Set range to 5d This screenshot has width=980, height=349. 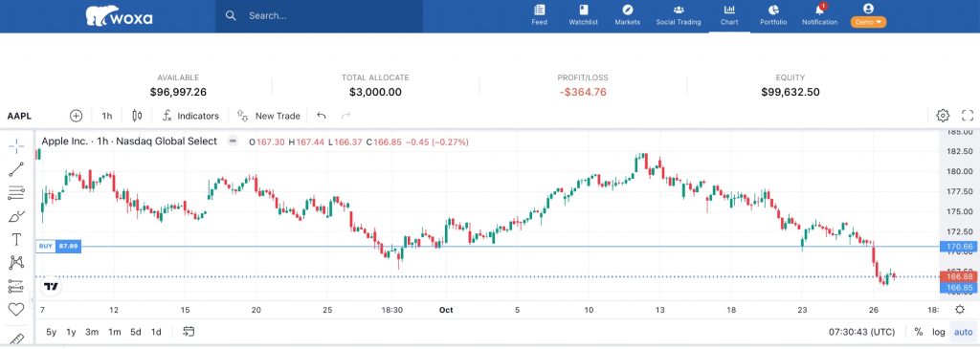[136, 332]
